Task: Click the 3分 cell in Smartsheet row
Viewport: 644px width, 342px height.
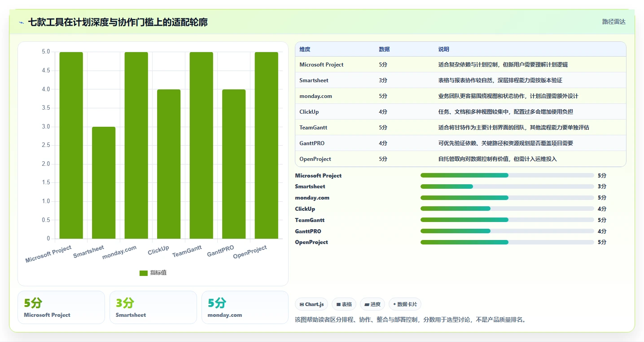Action: pyautogui.click(x=383, y=80)
